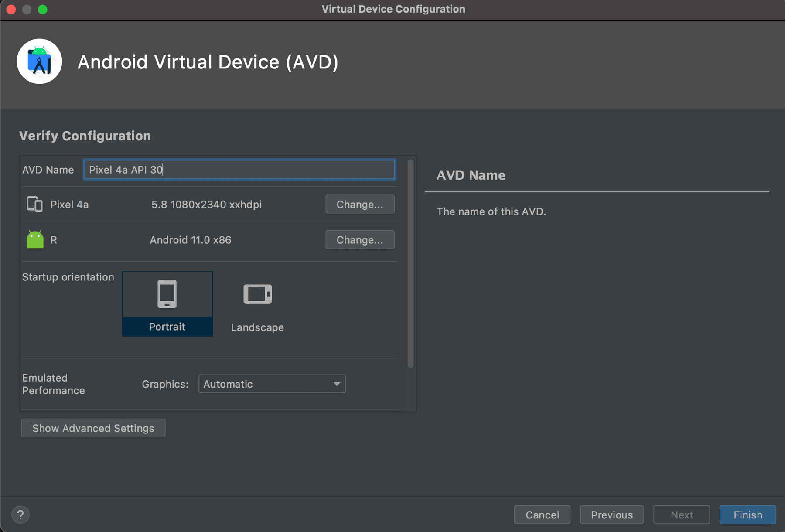Screen dimensions: 785x532
Task: Click the Graphics dropdown arrow
Action: tap(337, 384)
